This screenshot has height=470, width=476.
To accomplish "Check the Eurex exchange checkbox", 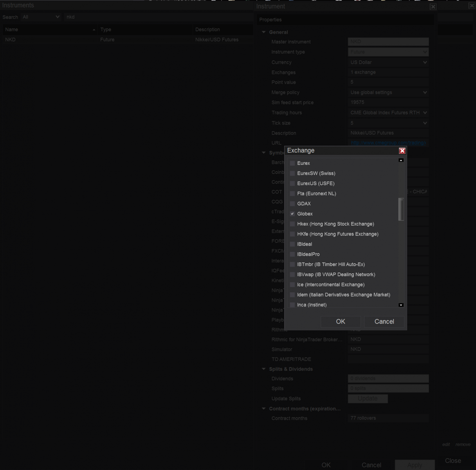I will click(x=292, y=163).
